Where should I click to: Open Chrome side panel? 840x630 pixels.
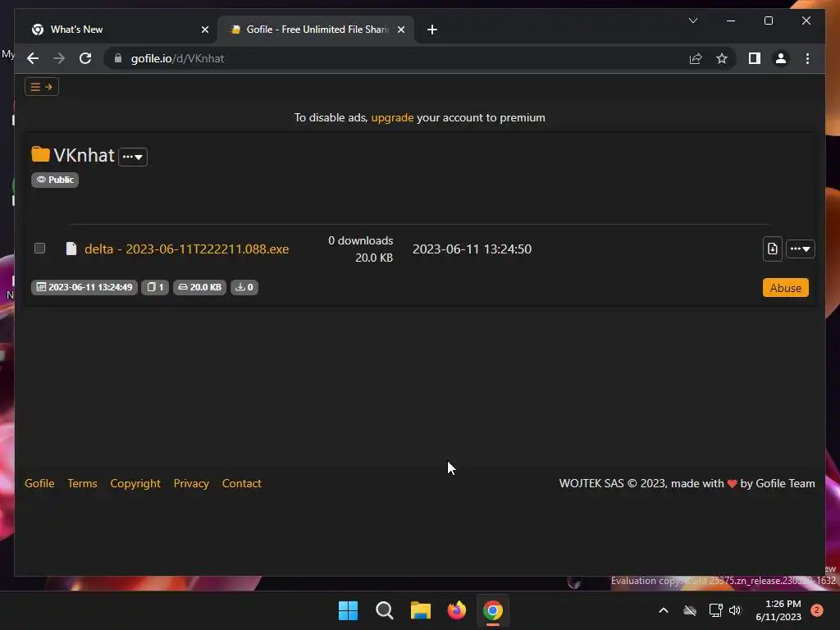click(755, 58)
